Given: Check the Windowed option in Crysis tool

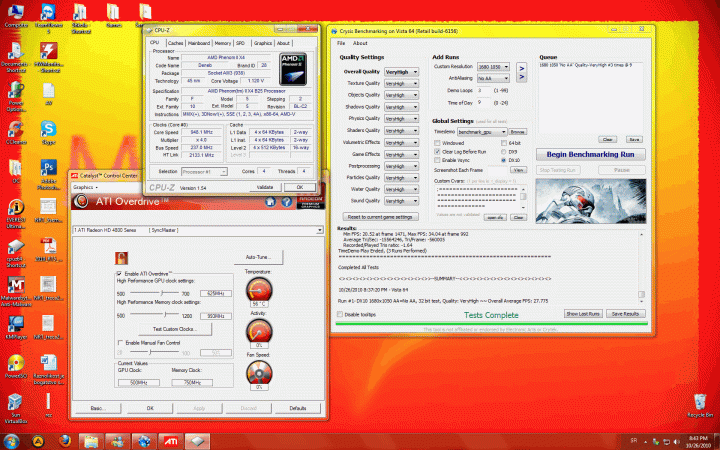Looking at the screenshot, I should pos(437,143).
